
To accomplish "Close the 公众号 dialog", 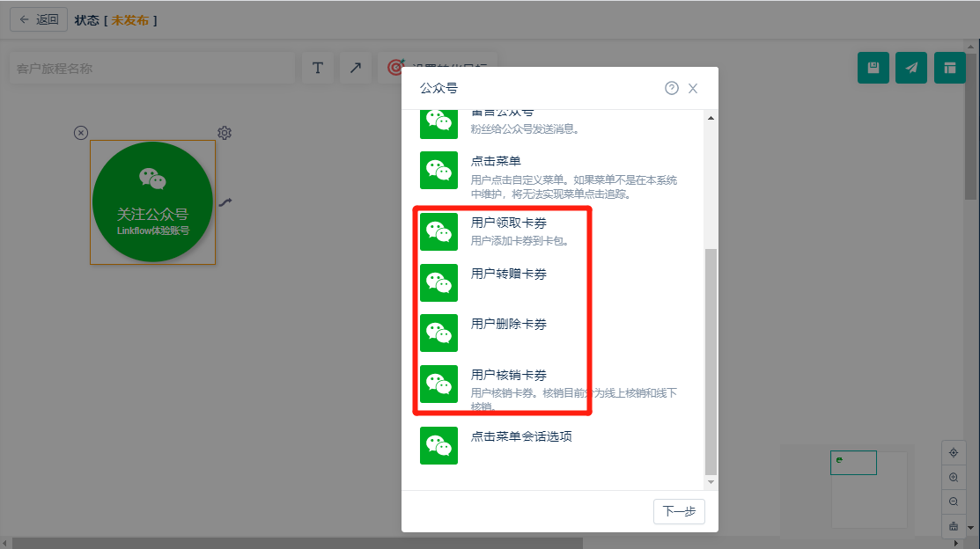I will [x=692, y=88].
